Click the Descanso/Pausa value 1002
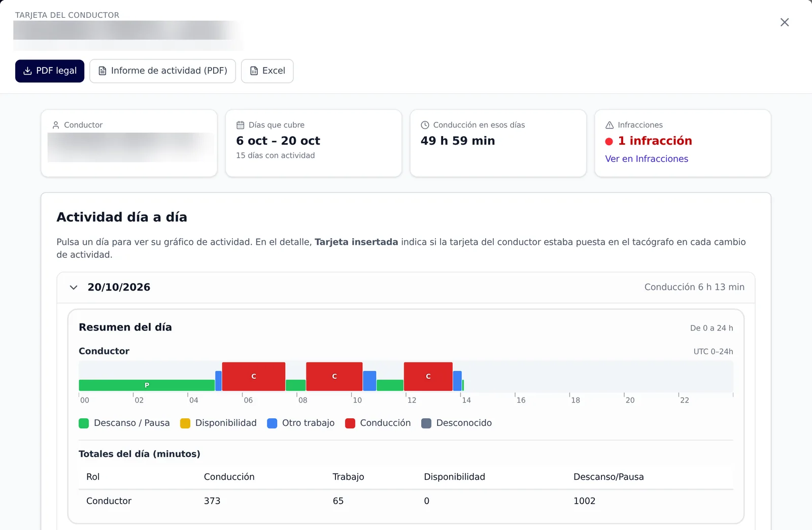 (x=584, y=501)
